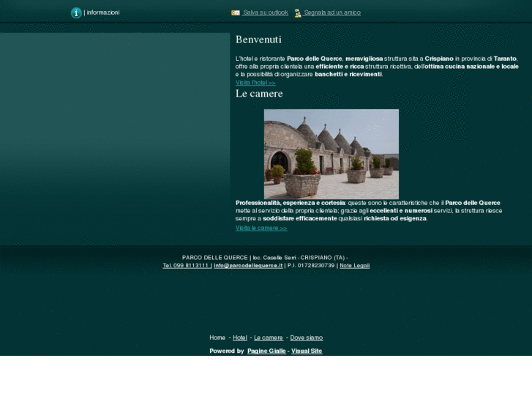Open Note Legali link

point(355,266)
